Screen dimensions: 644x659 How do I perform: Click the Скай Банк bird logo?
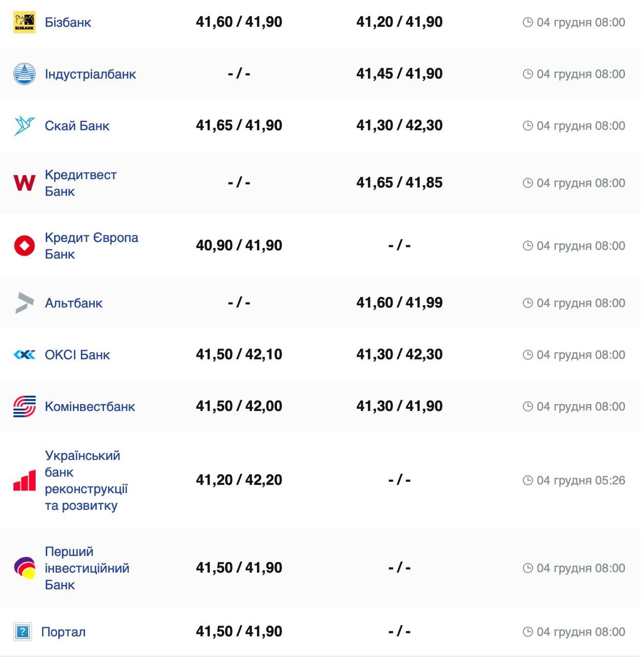coord(24,126)
